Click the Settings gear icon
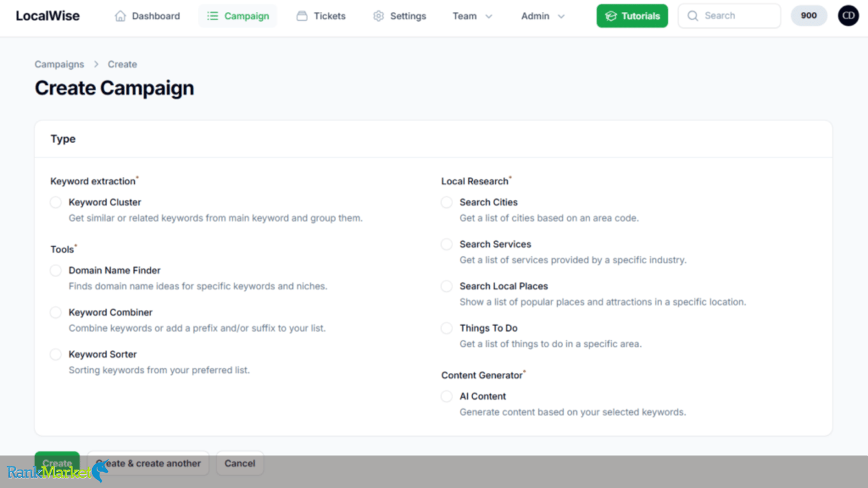Viewport: 868px width, 488px height. click(x=379, y=16)
